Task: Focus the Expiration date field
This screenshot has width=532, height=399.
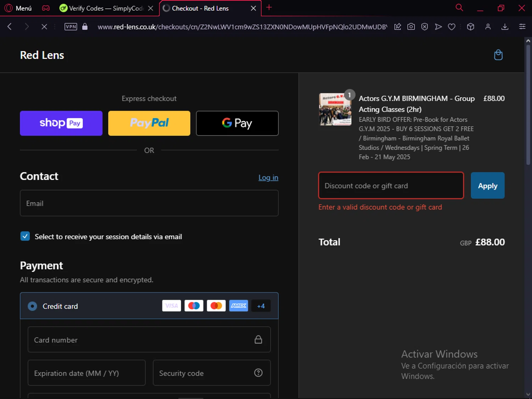Action: pyautogui.click(x=87, y=373)
